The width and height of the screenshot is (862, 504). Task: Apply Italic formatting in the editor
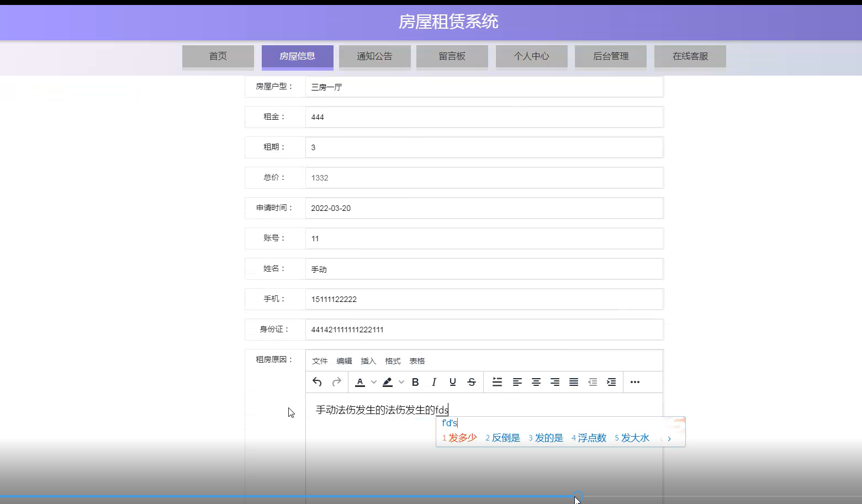pos(434,381)
